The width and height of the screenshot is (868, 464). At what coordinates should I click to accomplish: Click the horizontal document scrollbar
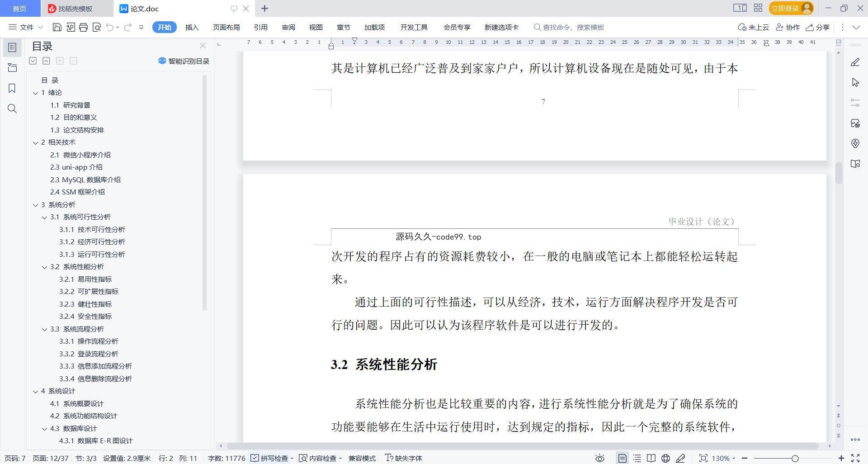point(522,446)
